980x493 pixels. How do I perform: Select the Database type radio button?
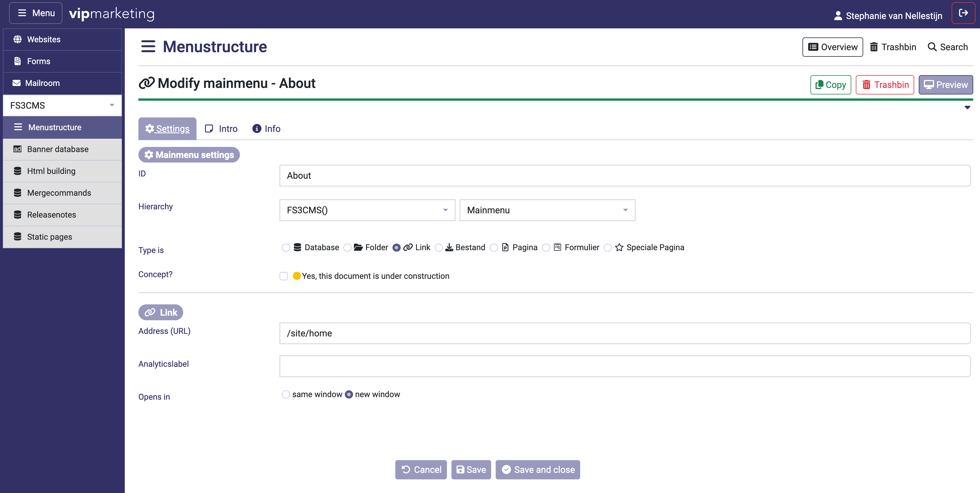coord(286,248)
